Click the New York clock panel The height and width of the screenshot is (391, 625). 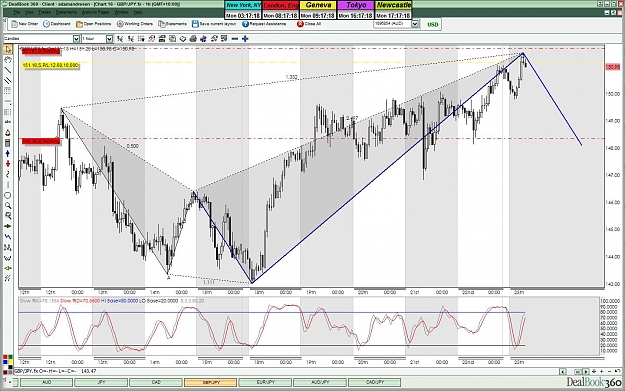point(243,10)
